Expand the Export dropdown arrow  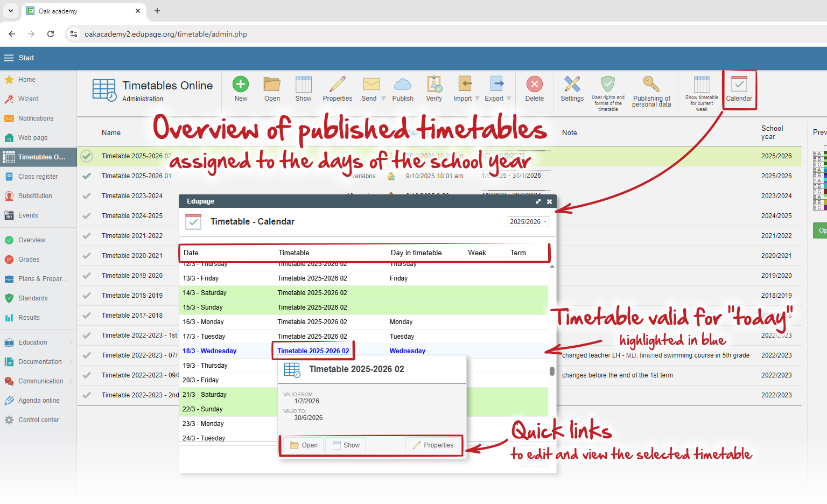tap(509, 99)
